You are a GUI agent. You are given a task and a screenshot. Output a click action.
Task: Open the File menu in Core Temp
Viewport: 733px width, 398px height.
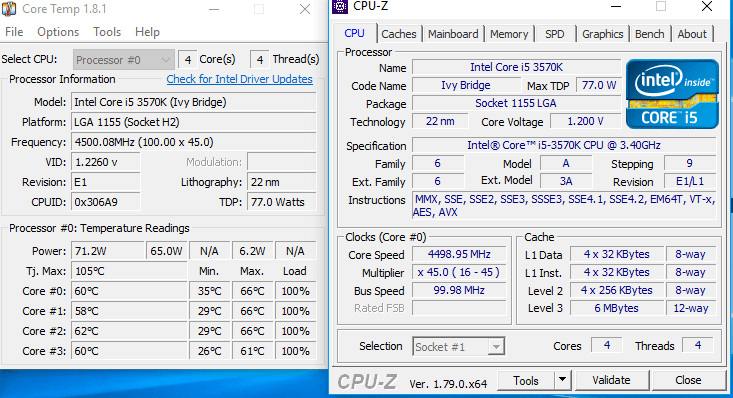click(x=14, y=32)
